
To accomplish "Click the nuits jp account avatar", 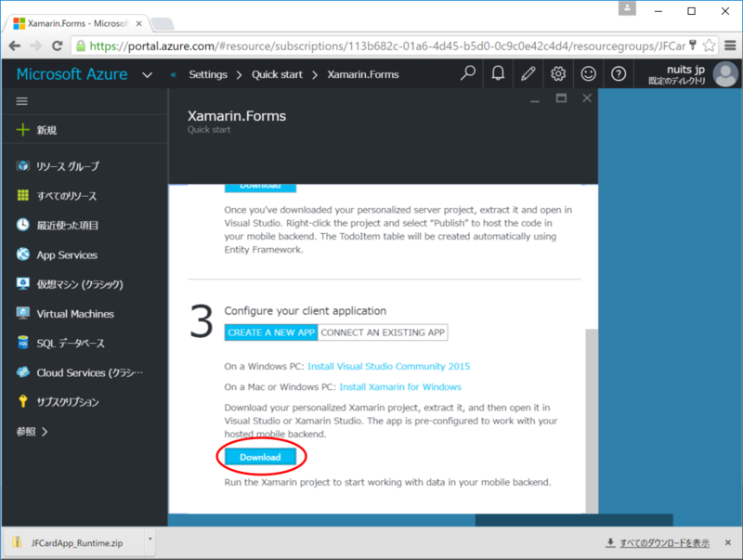I will point(725,74).
